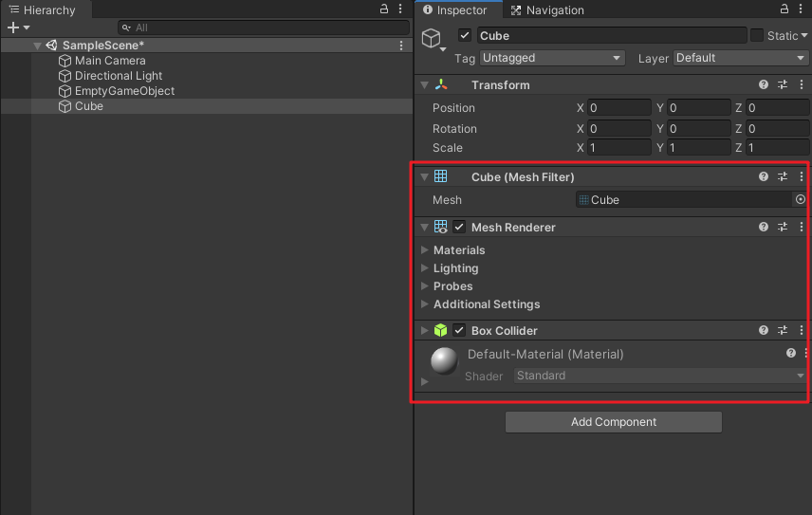Open the Shader dropdown showing Standard
This screenshot has width=812, height=515.
(x=660, y=376)
